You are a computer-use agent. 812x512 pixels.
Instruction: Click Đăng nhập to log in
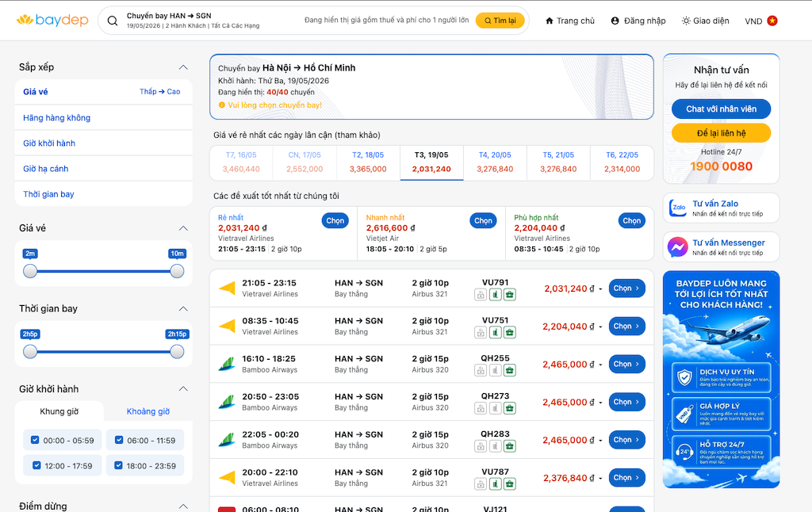click(x=638, y=21)
